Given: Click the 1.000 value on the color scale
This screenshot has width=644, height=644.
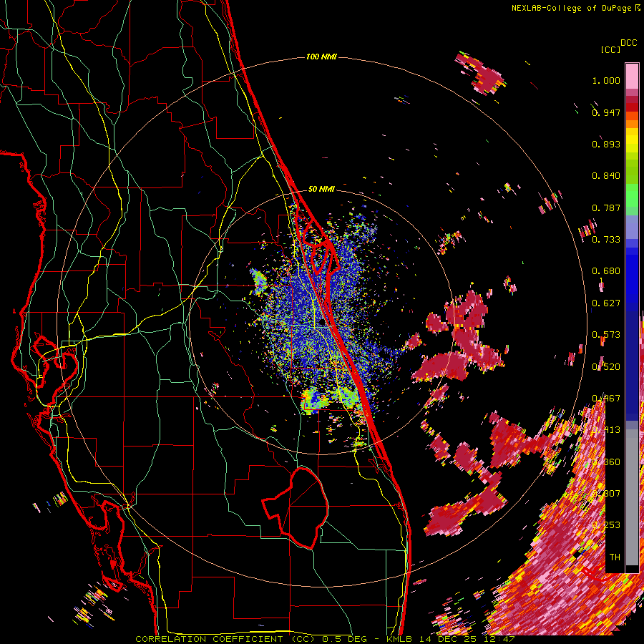Looking at the screenshot, I should (x=606, y=80).
